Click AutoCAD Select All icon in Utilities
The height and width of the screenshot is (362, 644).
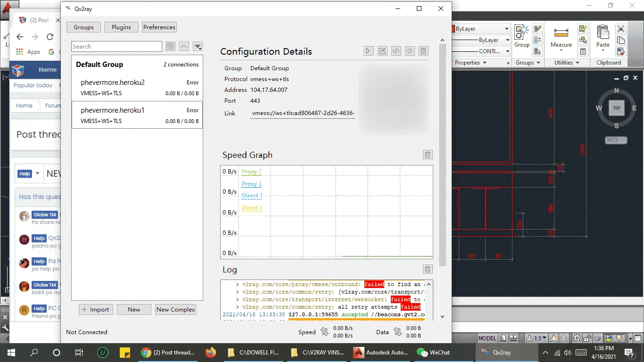point(583,41)
